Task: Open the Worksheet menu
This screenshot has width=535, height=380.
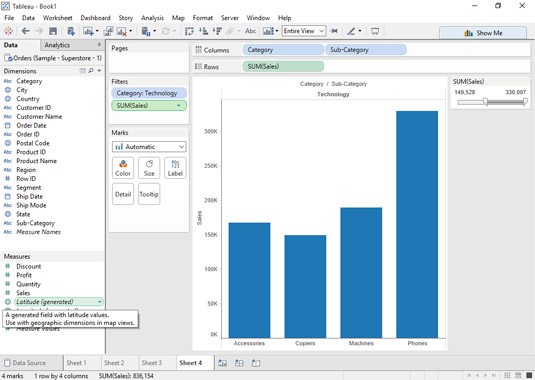Action: point(57,18)
